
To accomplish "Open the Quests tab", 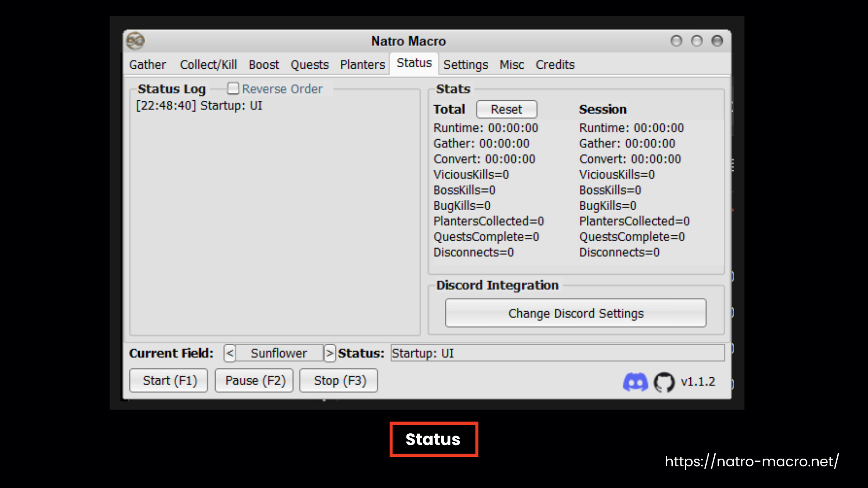I will [x=310, y=65].
